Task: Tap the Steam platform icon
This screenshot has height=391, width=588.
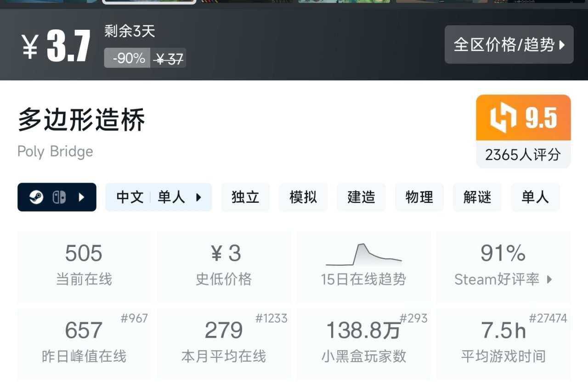Action: (36, 197)
